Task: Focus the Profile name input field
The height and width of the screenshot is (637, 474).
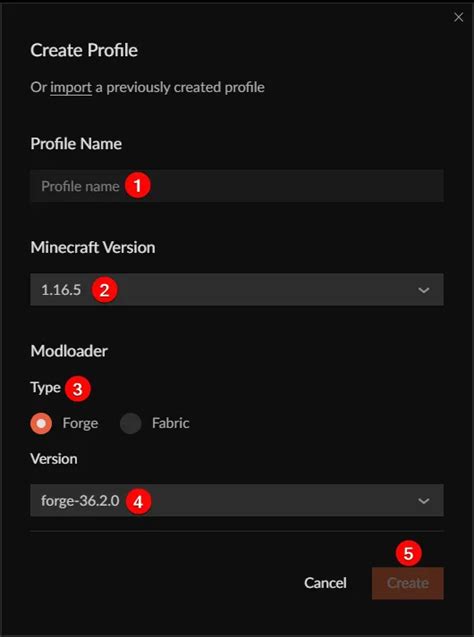Action: [x=237, y=186]
